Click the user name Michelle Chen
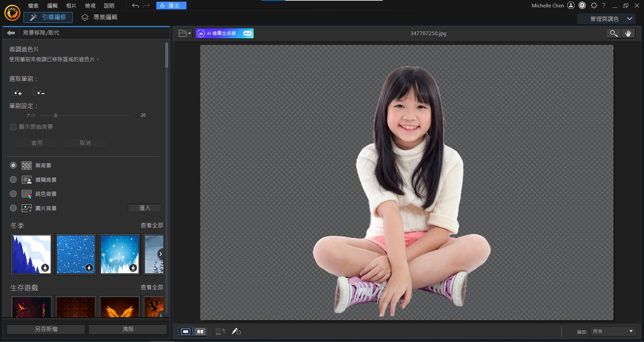Screen dimensions: 644x342 coord(548,6)
